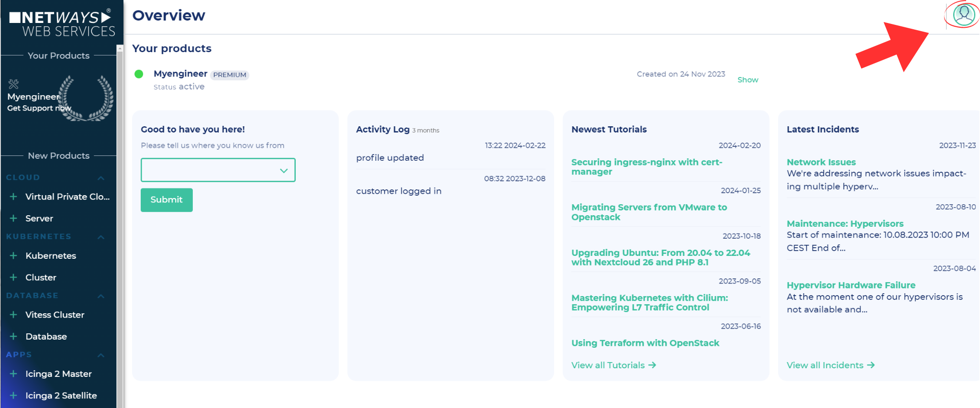Select Database in the sidebar menu
980x408 pixels.
[46, 337]
